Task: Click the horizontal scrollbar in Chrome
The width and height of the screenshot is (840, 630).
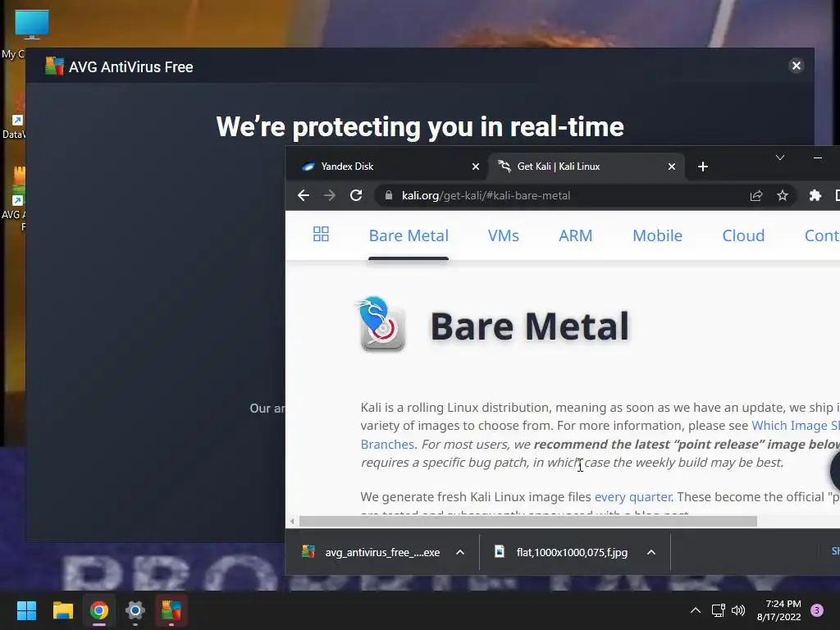Action: pyautogui.click(x=527, y=521)
